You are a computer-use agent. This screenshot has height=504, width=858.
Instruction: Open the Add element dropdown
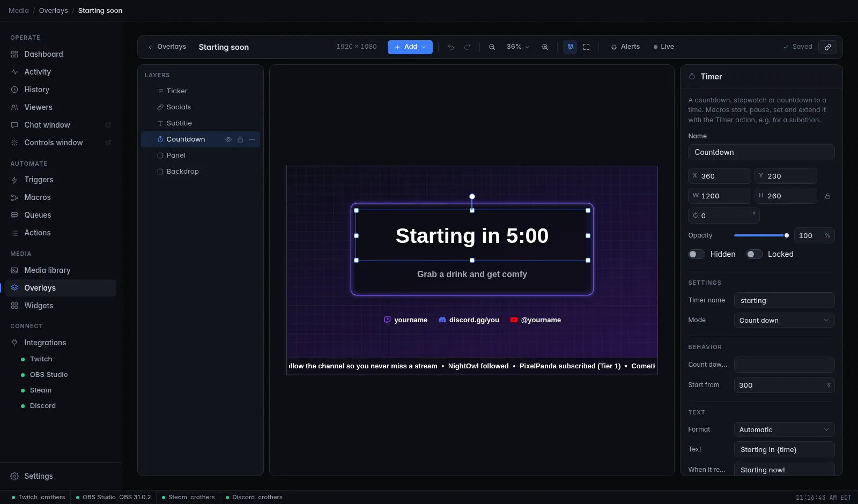410,47
